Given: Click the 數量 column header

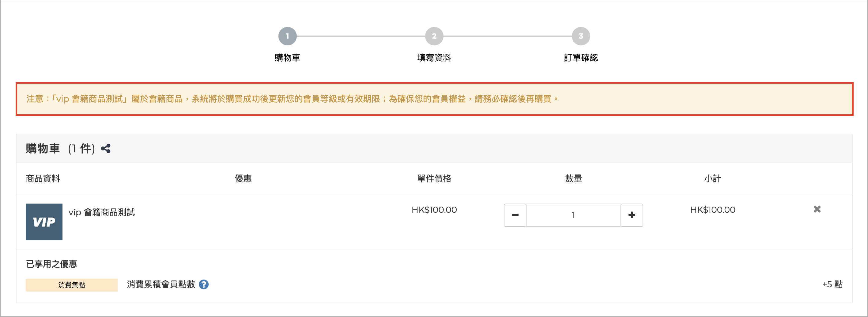Looking at the screenshot, I should [x=573, y=178].
